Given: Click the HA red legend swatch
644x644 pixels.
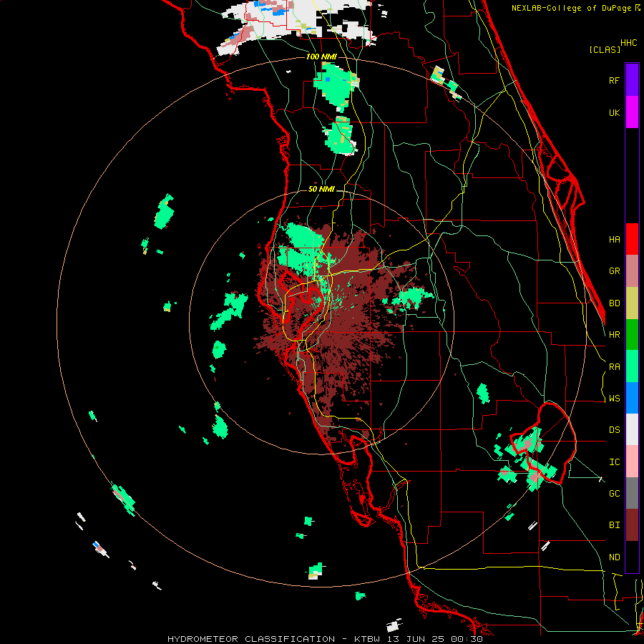Looking at the screenshot, I should coord(632,239).
